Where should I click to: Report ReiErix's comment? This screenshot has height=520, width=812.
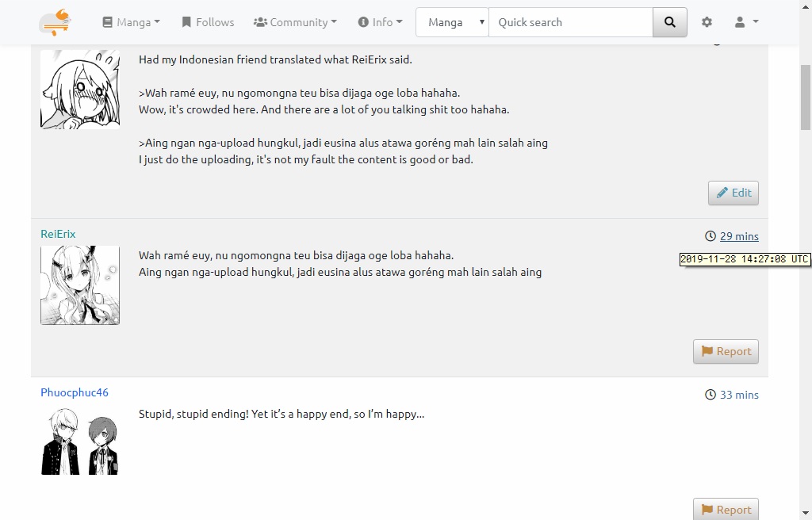[x=726, y=351]
